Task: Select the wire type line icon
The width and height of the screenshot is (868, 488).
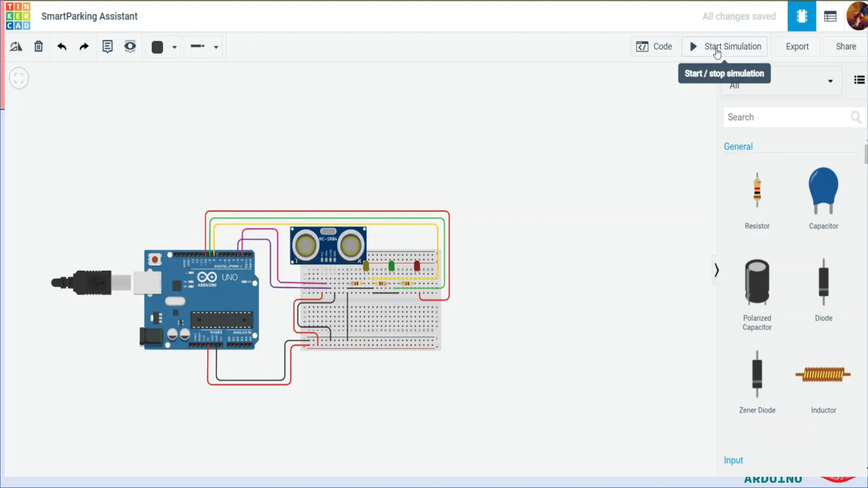Action: (x=198, y=46)
